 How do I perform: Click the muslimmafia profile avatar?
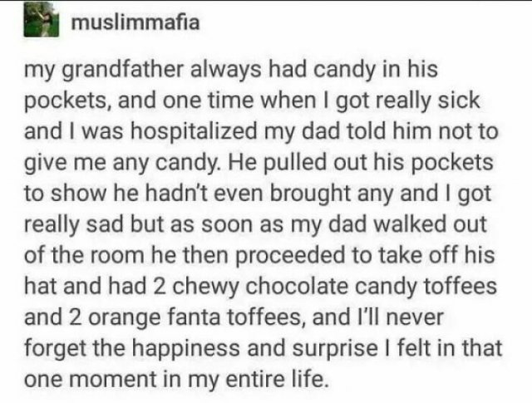pos(41,21)
